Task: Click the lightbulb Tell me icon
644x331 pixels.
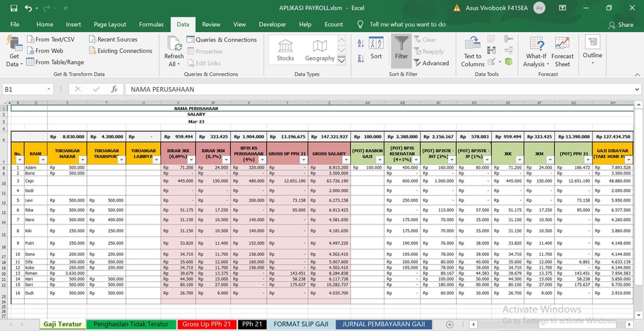Action: pyautogui.click(x=360, y=24)
